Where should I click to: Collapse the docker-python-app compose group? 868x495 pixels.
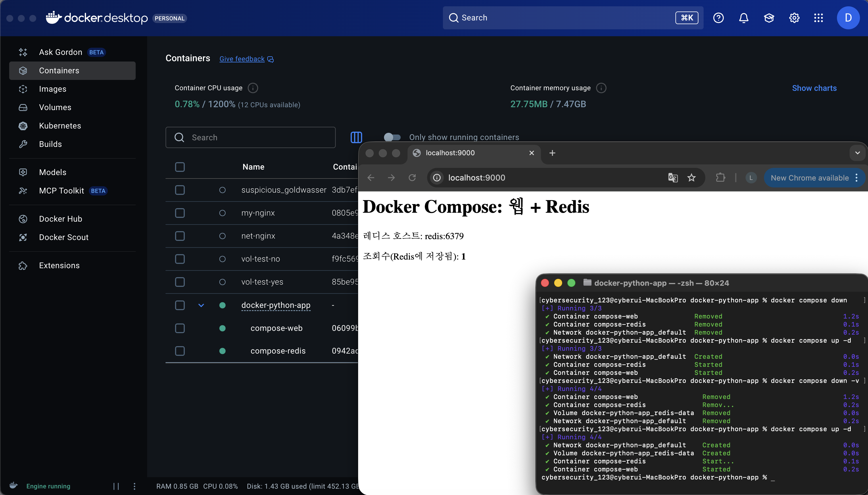[x=201, y=305]
